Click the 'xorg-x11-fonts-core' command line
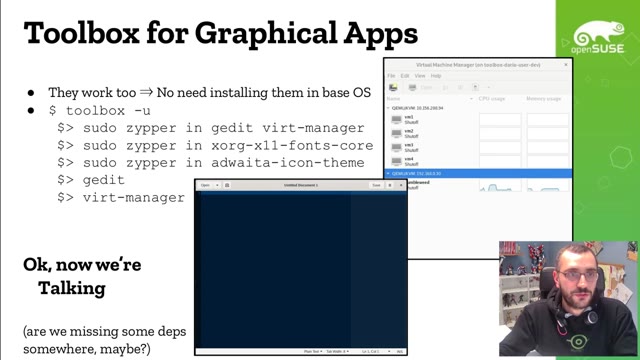Viewport: 640px width, 360px height. click(x=215, y=146)
